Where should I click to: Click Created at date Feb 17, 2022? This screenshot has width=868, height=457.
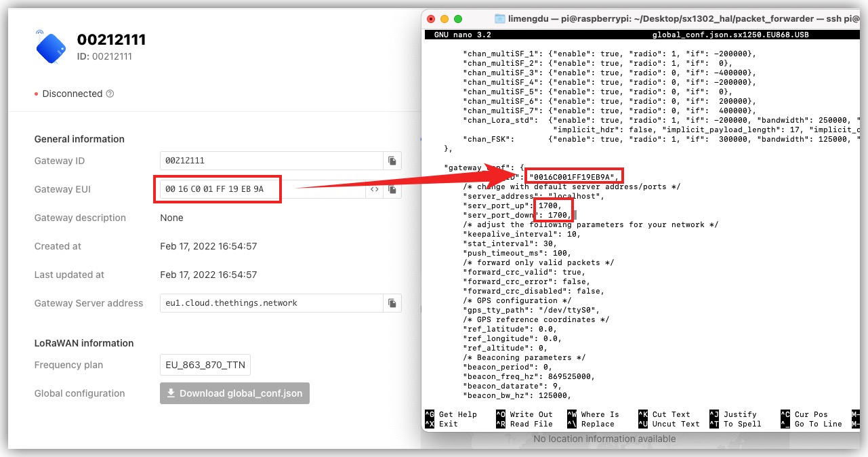pyautogui.click(x=209, y=246)
